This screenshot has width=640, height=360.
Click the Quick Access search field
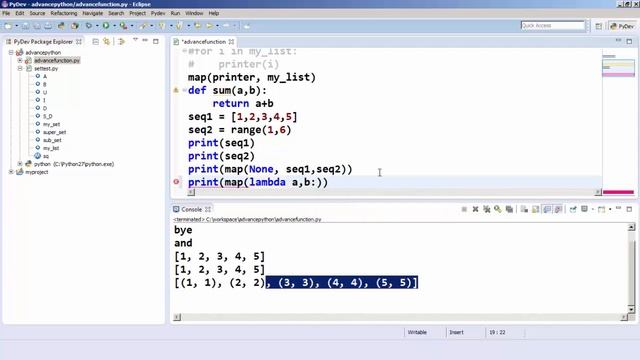(553, 25)
